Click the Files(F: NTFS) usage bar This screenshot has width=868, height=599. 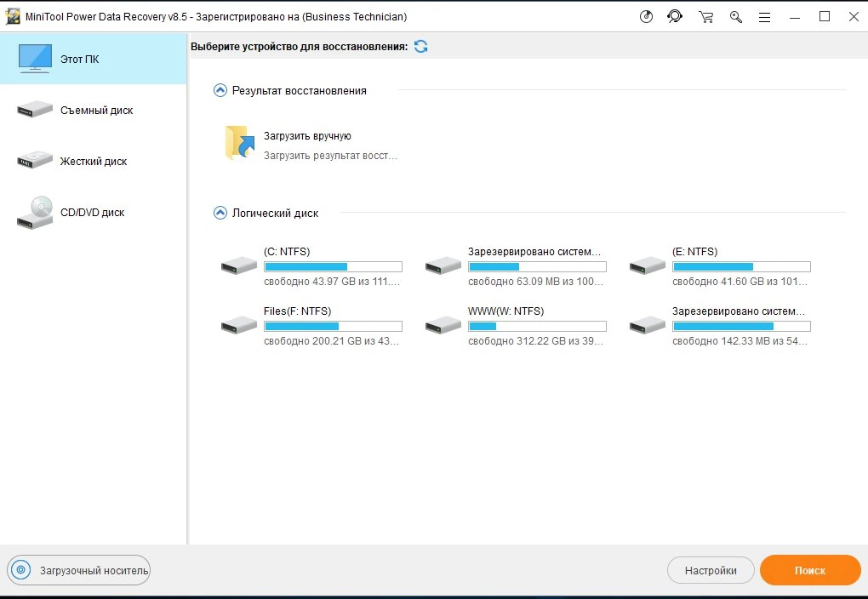333,327
